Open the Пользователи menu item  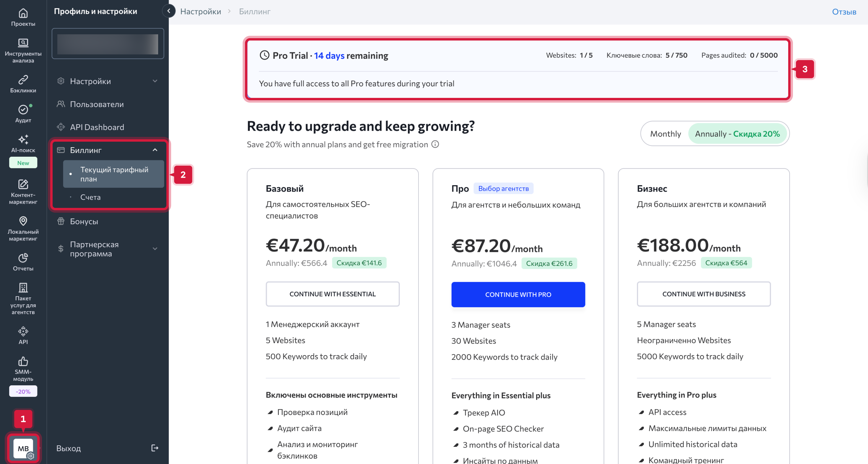pos(97,104)
